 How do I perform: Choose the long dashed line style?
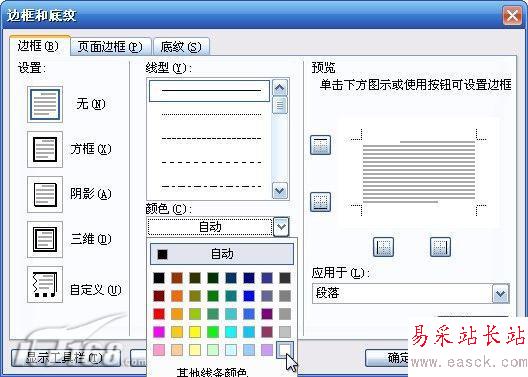211,163
